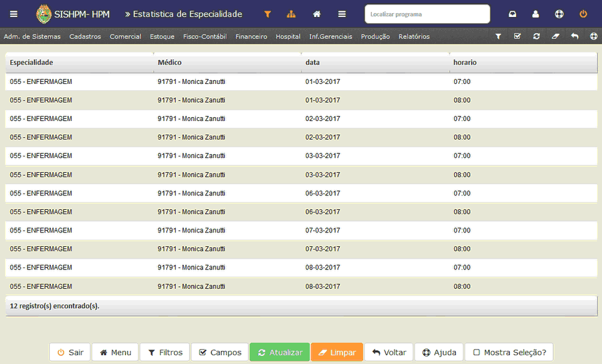
Task: Sort by the Médico column header
Action: [169, 63]
